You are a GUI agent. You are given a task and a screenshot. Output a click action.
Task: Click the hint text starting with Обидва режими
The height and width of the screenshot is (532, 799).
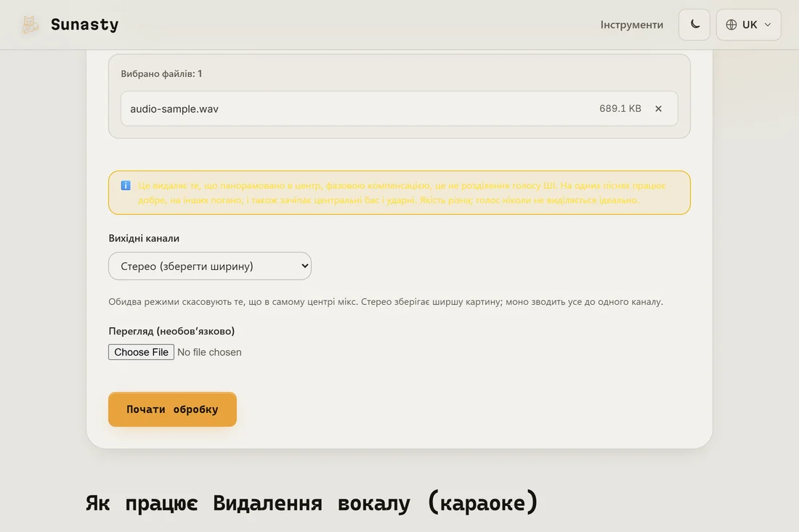tap(386, 301)
